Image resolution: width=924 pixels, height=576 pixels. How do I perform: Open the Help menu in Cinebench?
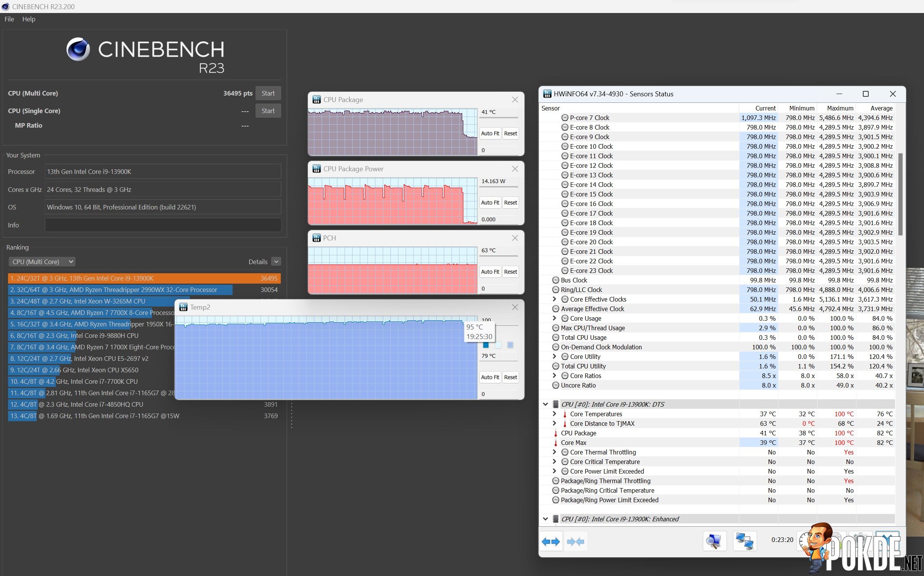[29, 19]
